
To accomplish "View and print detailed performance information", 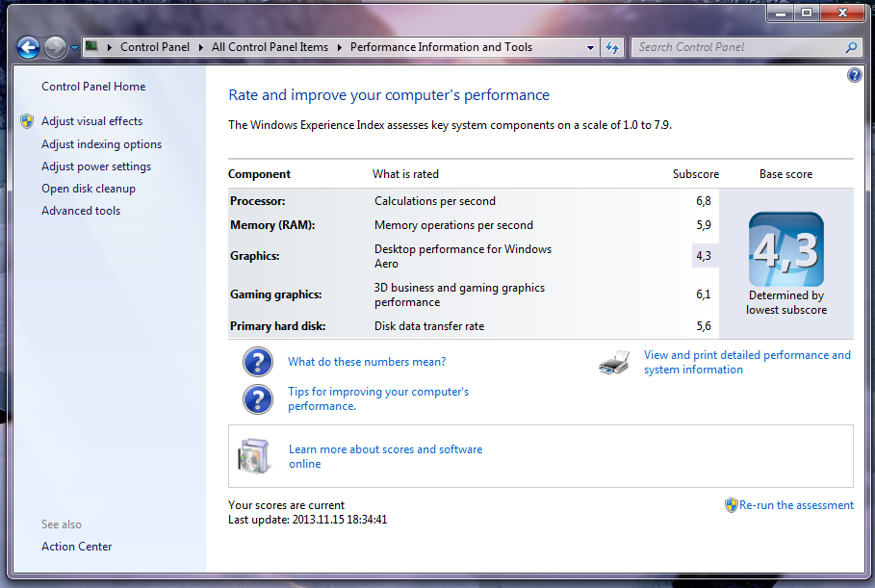I will (747, 362).
